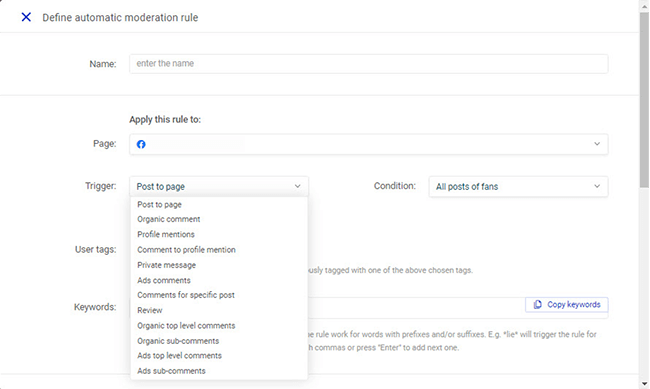Click the 'User tags:' label
The image size is (650, 389).
95,249
